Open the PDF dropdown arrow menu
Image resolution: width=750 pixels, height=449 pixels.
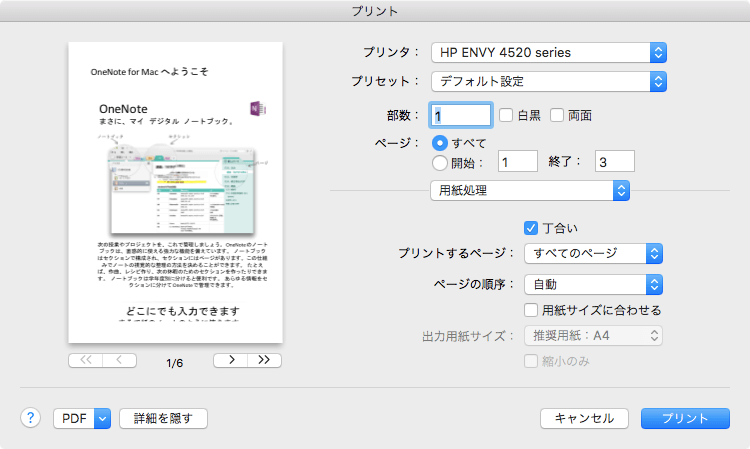tap(102, 418)
